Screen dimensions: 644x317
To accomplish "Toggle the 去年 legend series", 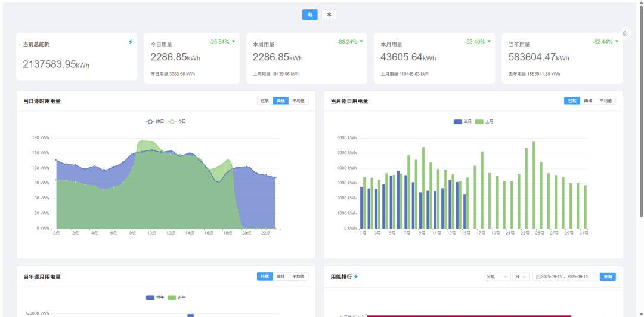I will 177,297.
